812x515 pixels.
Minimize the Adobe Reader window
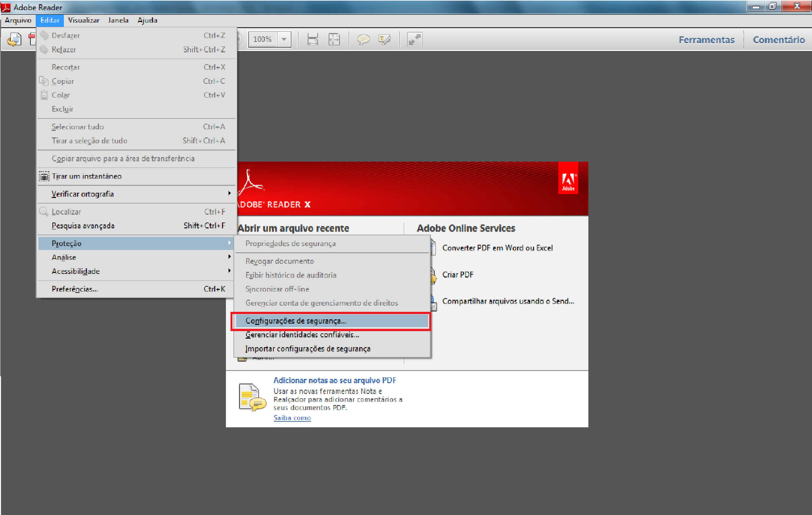pos(756,7)
